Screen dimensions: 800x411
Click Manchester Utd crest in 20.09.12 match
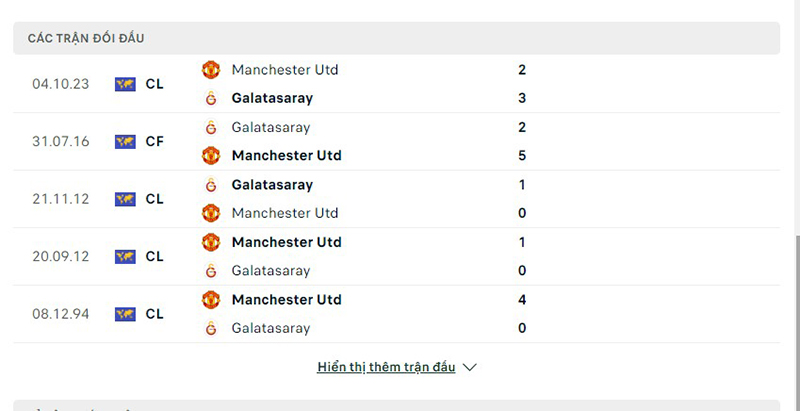(211, 242)
